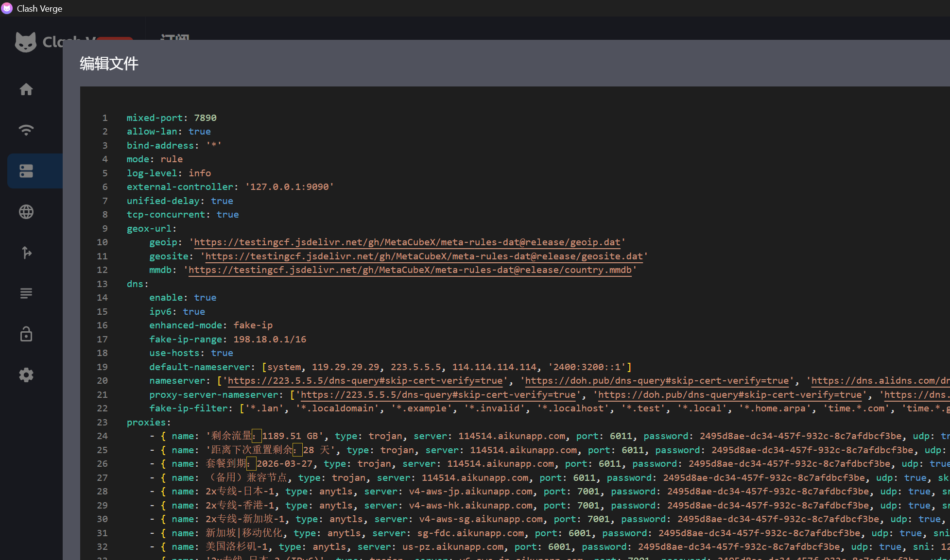This screenshot has height=560, width=950.
Task: Click the sg-fdc.aikunapp.com server on line 31
Action: (471, 533)
